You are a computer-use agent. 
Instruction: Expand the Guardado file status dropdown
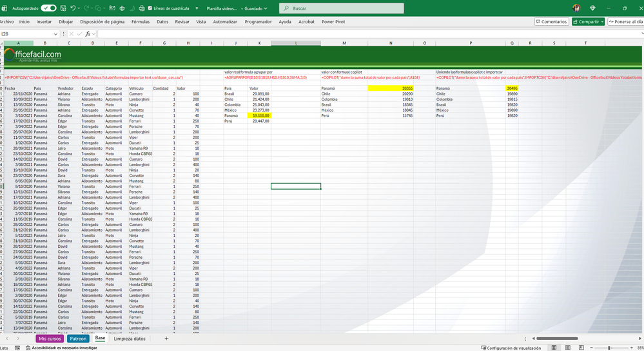255,8
